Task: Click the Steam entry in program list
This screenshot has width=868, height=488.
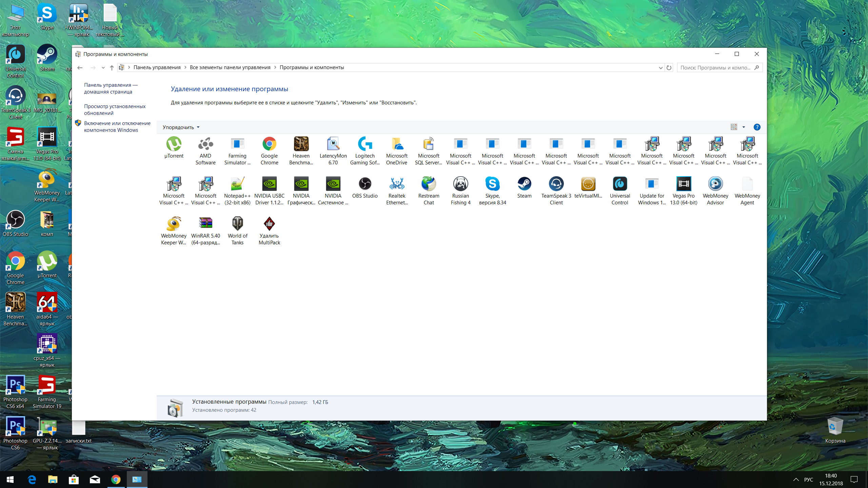Action: [x=524, y=188]
